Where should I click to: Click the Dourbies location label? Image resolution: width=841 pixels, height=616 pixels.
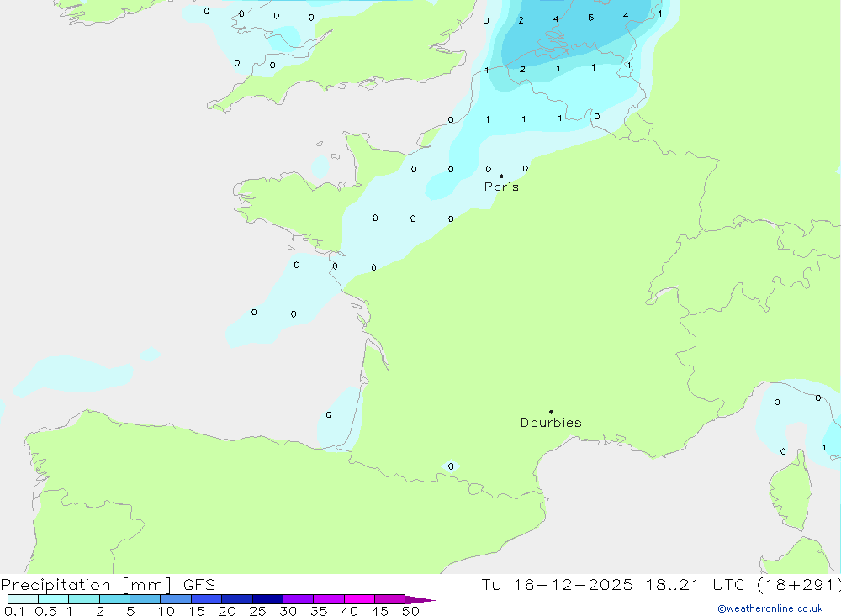tap(551, 423)
